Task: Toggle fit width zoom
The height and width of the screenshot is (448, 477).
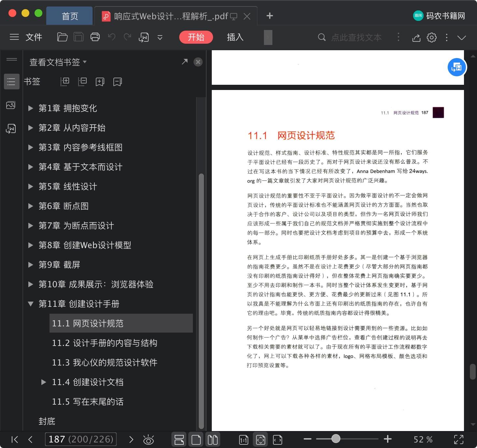Action: click(278, 440)
